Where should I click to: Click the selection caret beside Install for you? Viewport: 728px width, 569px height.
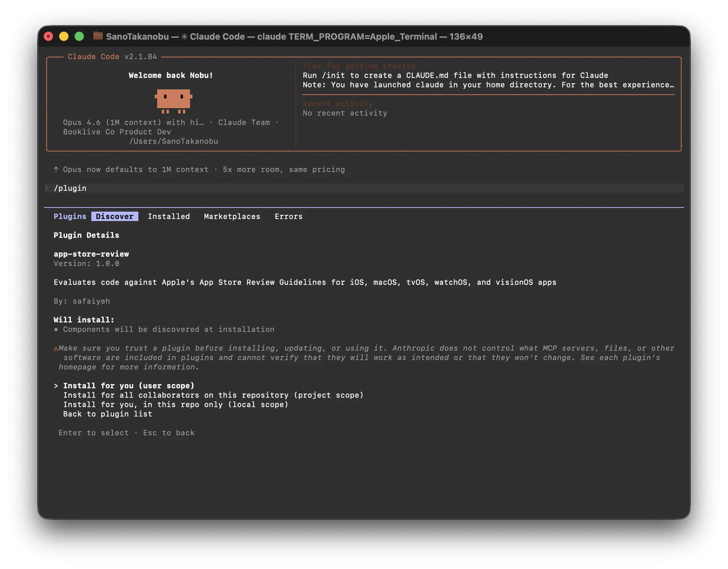[x=56, y=386]
